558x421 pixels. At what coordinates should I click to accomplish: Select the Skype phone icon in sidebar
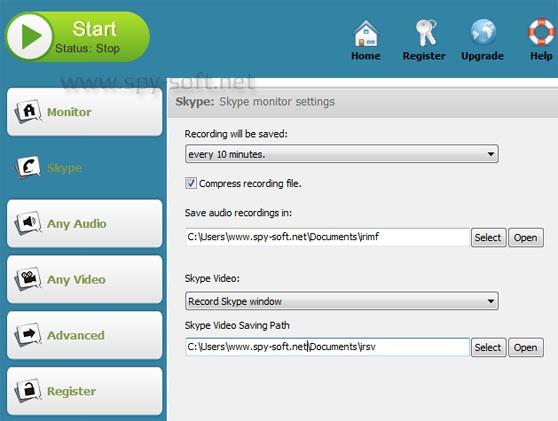[x=28, y=167]
